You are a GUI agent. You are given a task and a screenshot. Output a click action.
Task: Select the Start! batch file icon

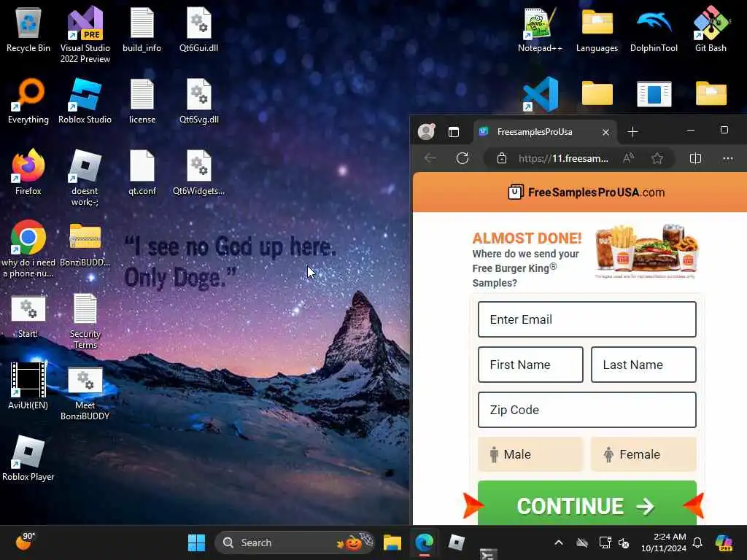point(28,315)
